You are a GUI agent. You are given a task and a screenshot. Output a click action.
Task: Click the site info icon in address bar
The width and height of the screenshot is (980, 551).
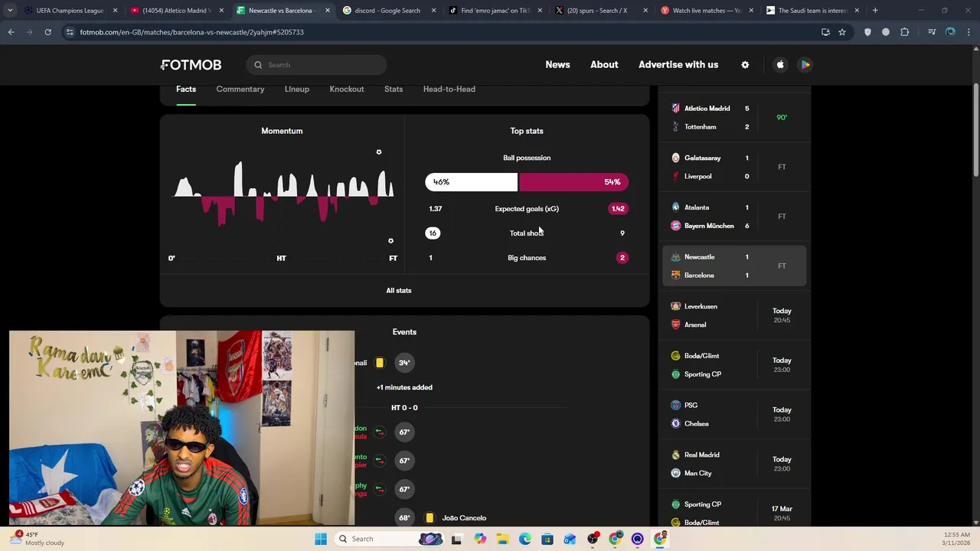point(70,32)
